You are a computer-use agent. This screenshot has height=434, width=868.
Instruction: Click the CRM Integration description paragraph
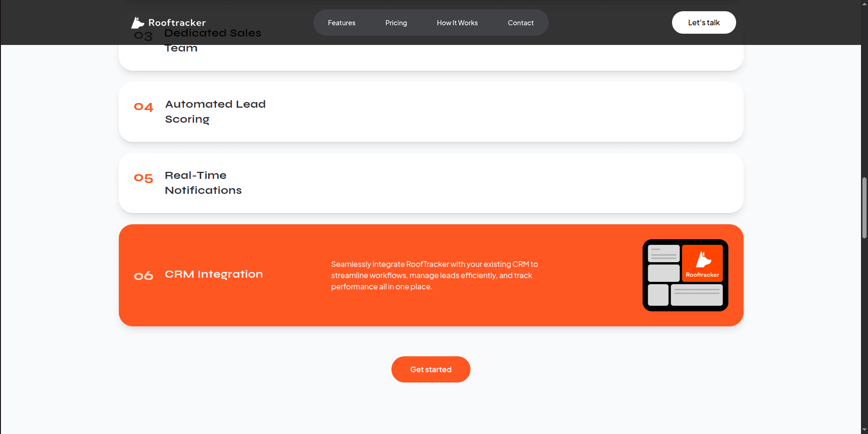434,275
